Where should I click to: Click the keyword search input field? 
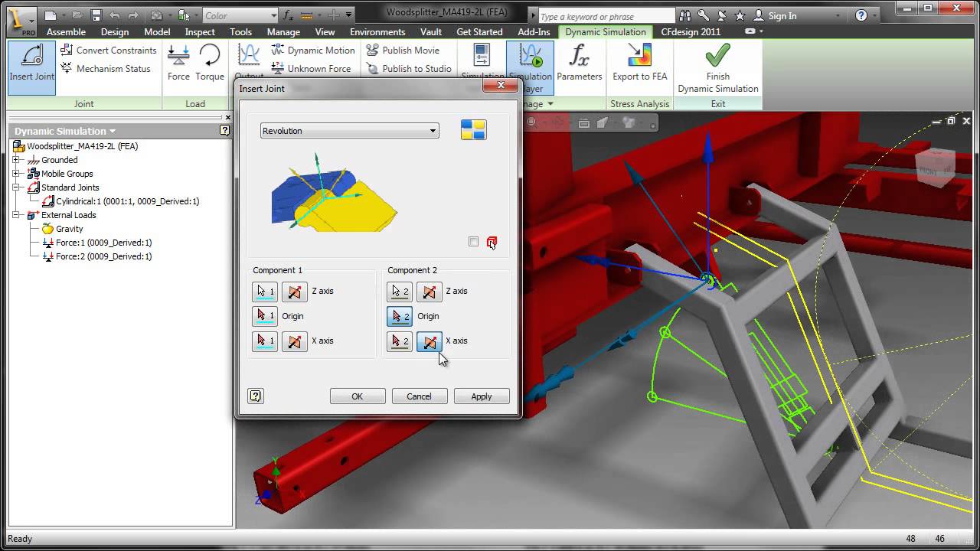point(606,16)
